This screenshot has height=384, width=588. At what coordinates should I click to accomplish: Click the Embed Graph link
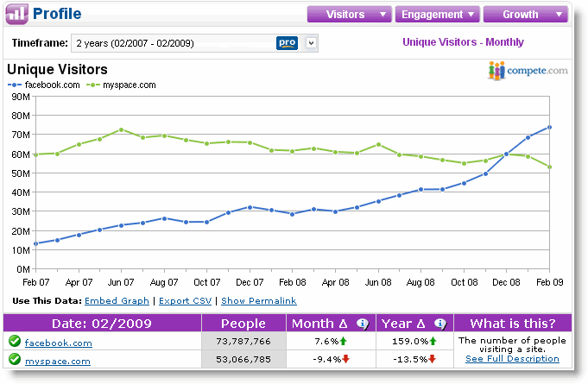[x=117, y=301]
